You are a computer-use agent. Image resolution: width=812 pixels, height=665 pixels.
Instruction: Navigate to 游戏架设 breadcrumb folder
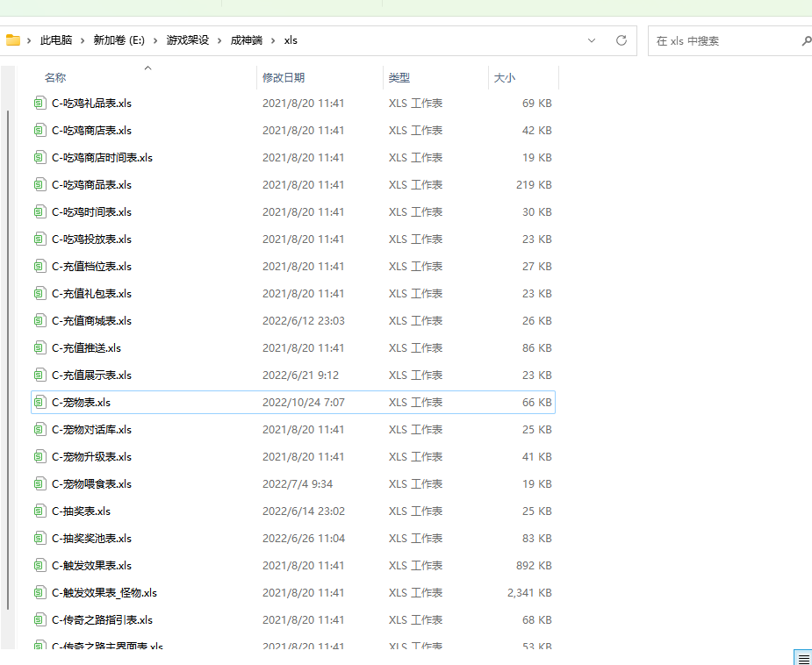pos(188,40)
